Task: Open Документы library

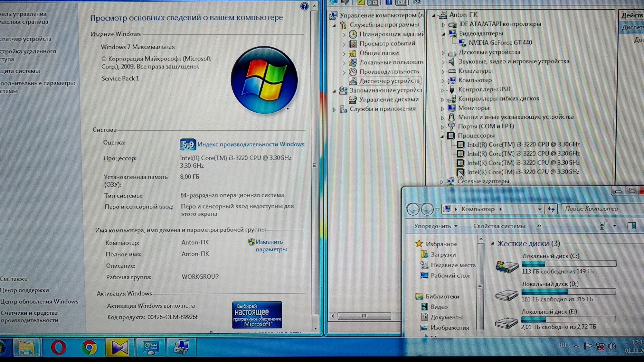Action: point(446,317)
